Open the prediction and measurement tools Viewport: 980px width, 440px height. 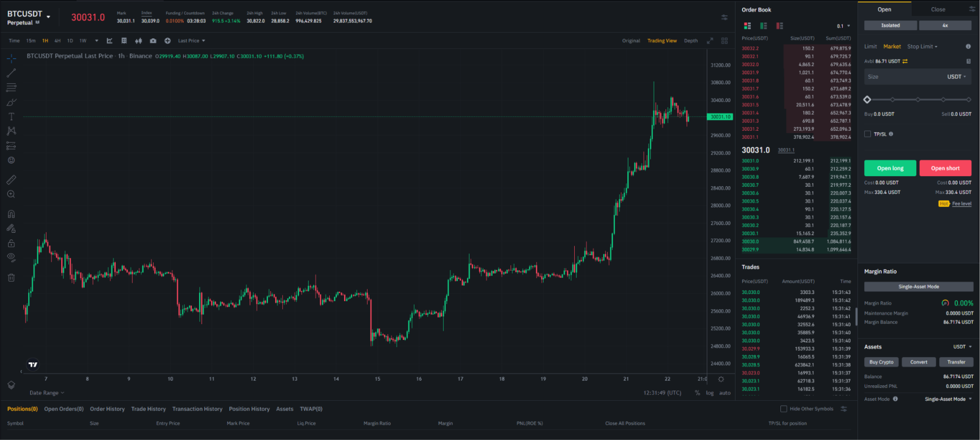point(11,146)
